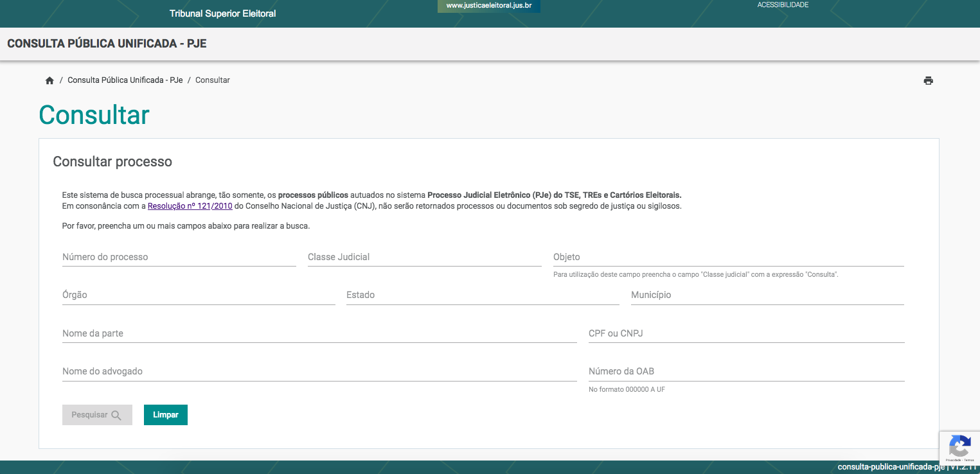Image resolution: width=980 pixels, height=474 pixels.
Task: Click the Consultar breadcrumb text
Action: point(213,80)
